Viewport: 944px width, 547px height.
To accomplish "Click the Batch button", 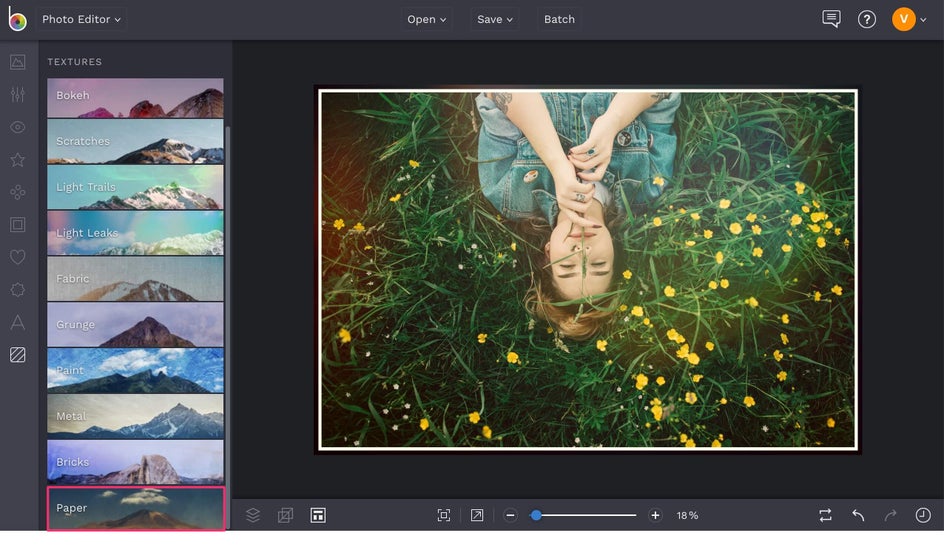I will click(x=559, y=19).
